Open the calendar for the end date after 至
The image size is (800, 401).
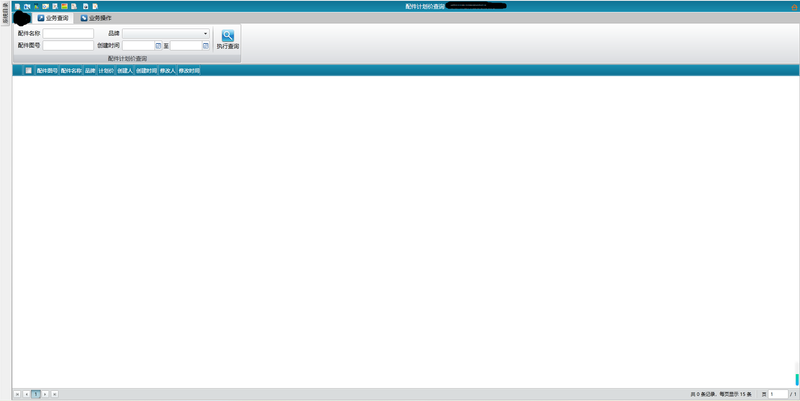pos(206,46)
